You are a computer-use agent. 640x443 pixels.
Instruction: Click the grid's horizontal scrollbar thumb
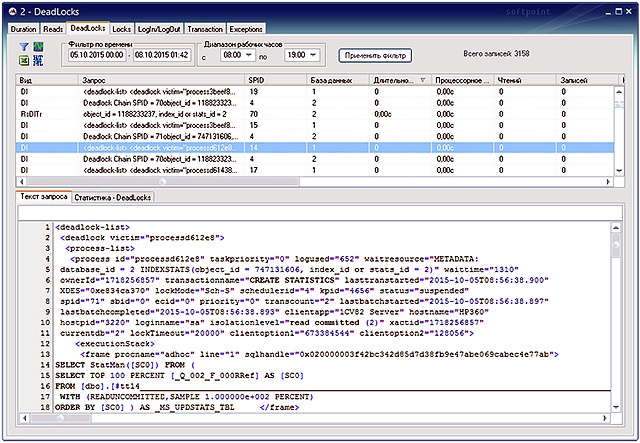tap(163, 181)
